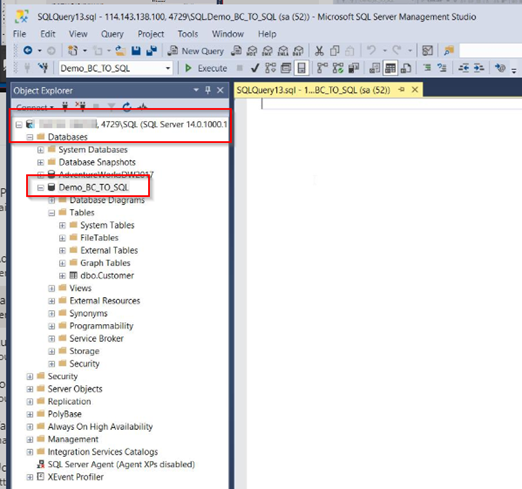The image size is (522, 489).
Task: Open the Tools menu
Action: pyautogui.click(x=188, y=34)
